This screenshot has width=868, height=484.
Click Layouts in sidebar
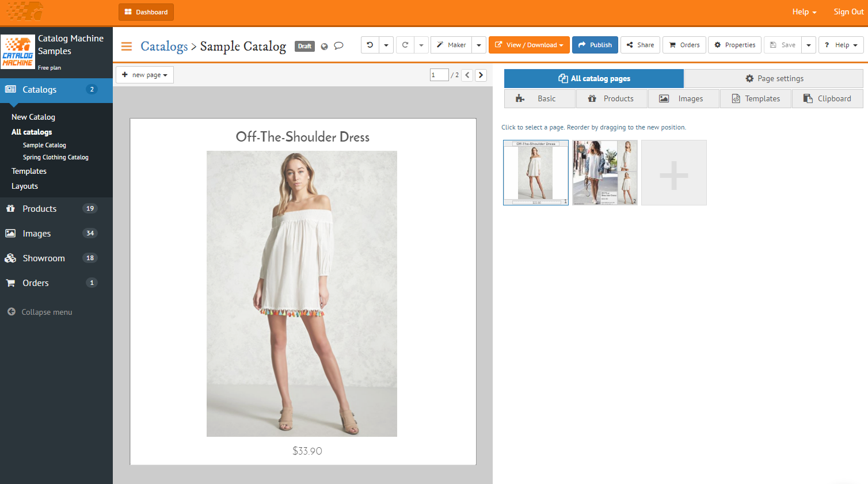25,186
